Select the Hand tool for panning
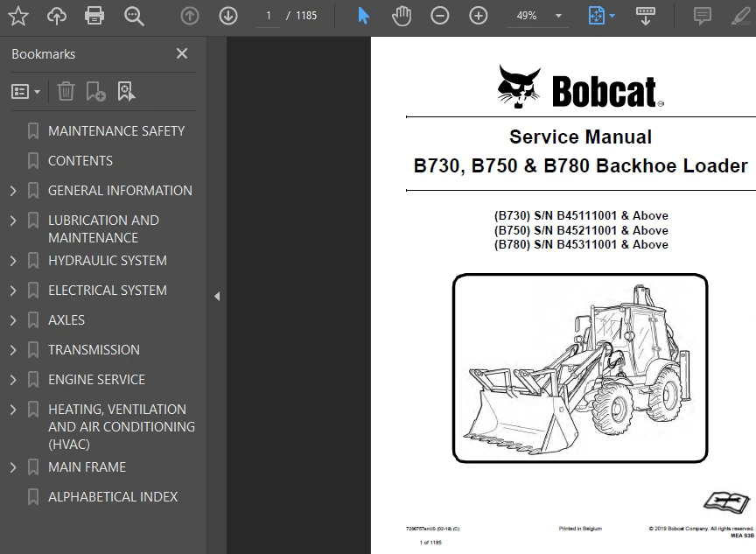Image resolution: width=756 pixels, height=554 pixels. 401,15
